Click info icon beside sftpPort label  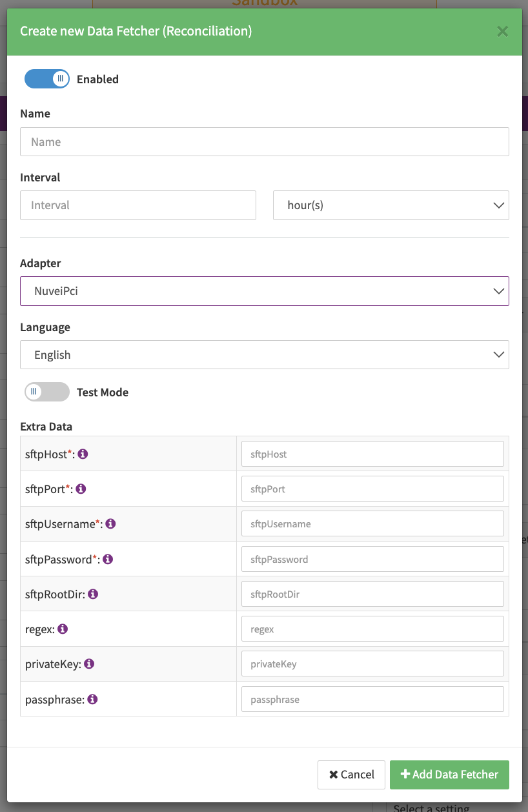(x=81, y=489)
